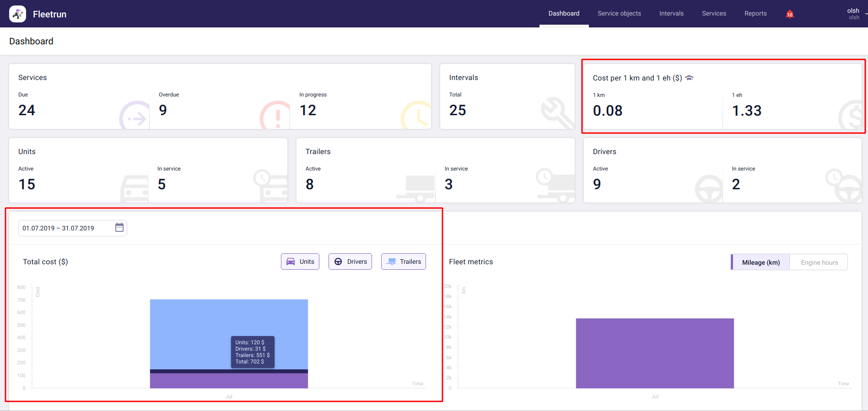The width and height of the screenshot is (868, 411).
Task: Select Mileage (km) metric button
Action: pyautogui.click(x=760, y=262)
